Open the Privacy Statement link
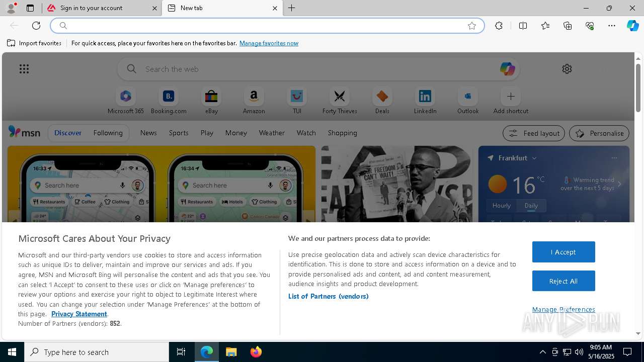Viewport: 644px width, 362px height. (x=79, y=314)
